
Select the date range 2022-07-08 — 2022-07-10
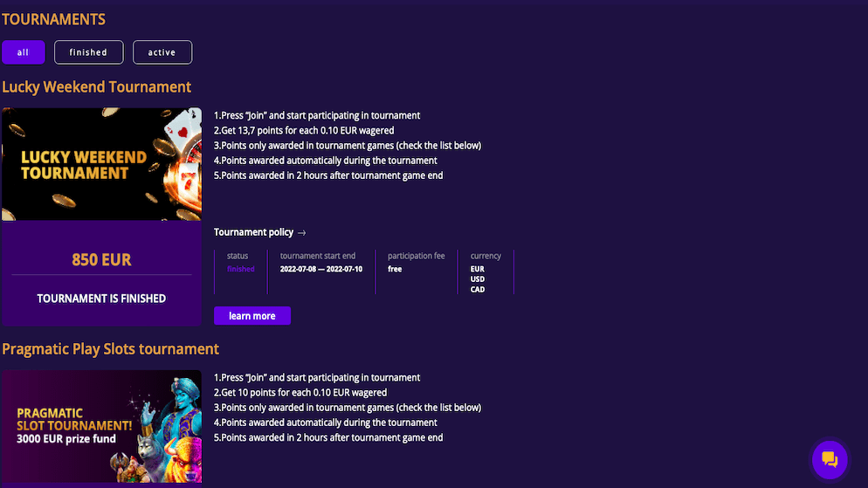click(x=321, y=269)
